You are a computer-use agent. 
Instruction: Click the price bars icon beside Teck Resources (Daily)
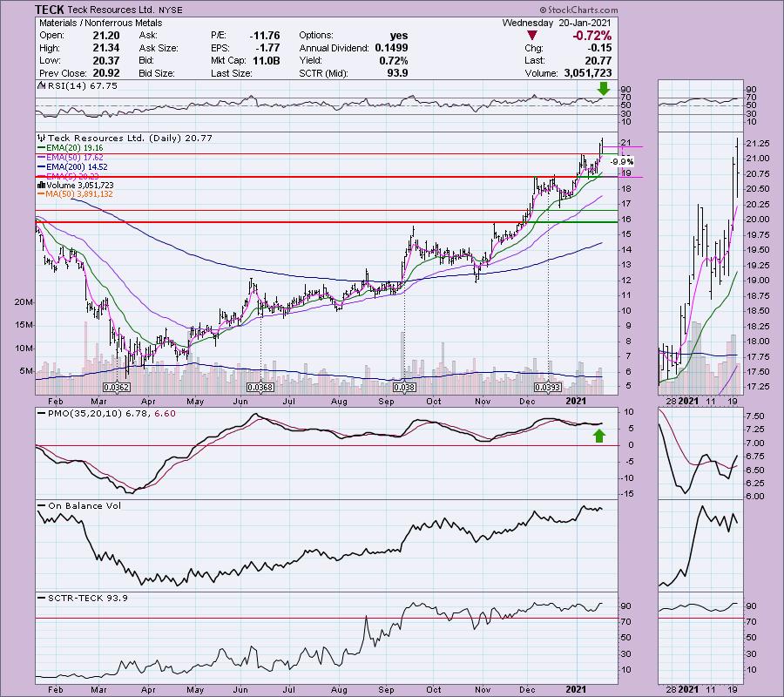point(42,138)
